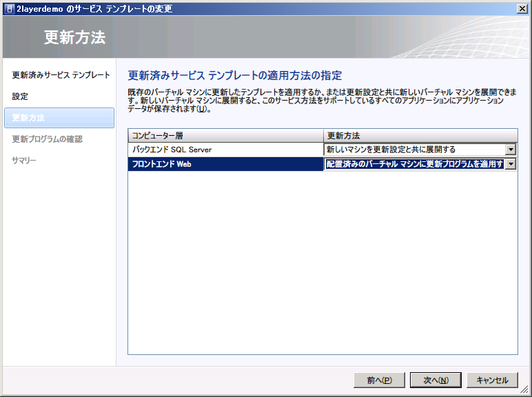Click the コンピューター層 column header
The height and width of the screenshot is (397, 532).
coord(225,136)
